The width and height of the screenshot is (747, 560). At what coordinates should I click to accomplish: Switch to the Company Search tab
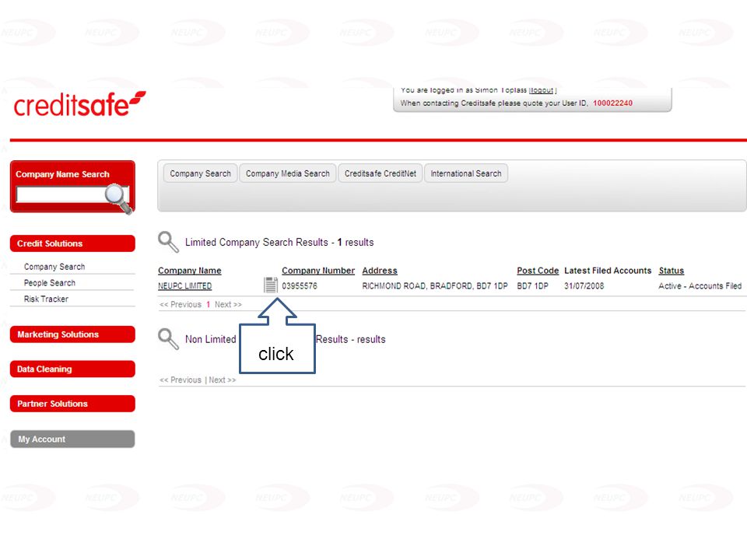[x=200, y=173]
